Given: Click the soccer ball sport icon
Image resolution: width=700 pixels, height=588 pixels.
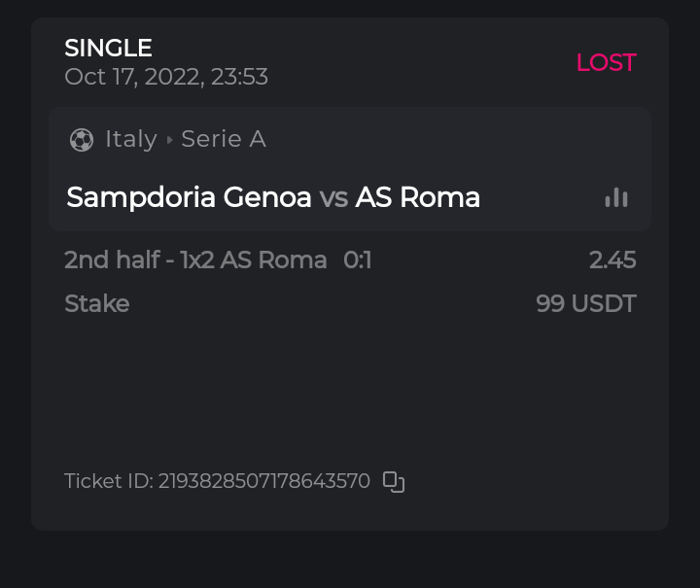Looking at the screenshot, I should (x=82, y=140).
